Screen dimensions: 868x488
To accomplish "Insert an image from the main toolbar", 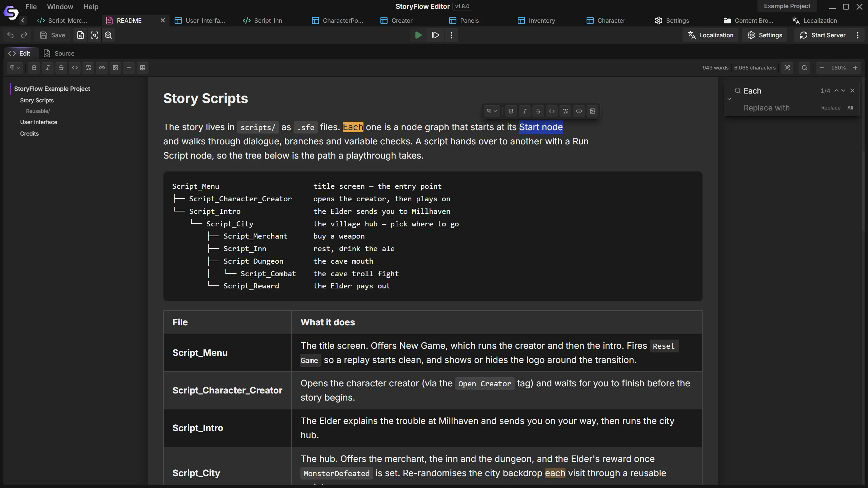I will (115, 68).
